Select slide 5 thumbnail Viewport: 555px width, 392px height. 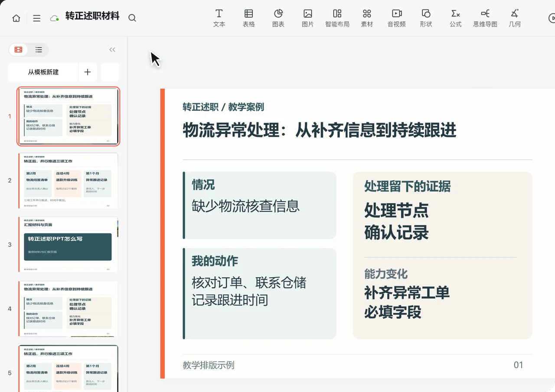tap(68, 368)
